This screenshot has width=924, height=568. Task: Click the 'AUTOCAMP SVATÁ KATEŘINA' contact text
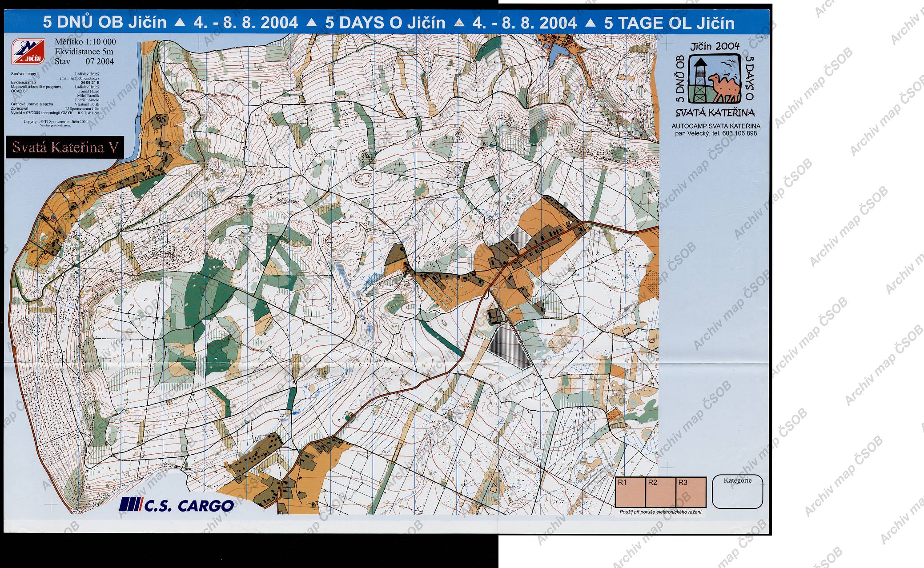point(715,126)
